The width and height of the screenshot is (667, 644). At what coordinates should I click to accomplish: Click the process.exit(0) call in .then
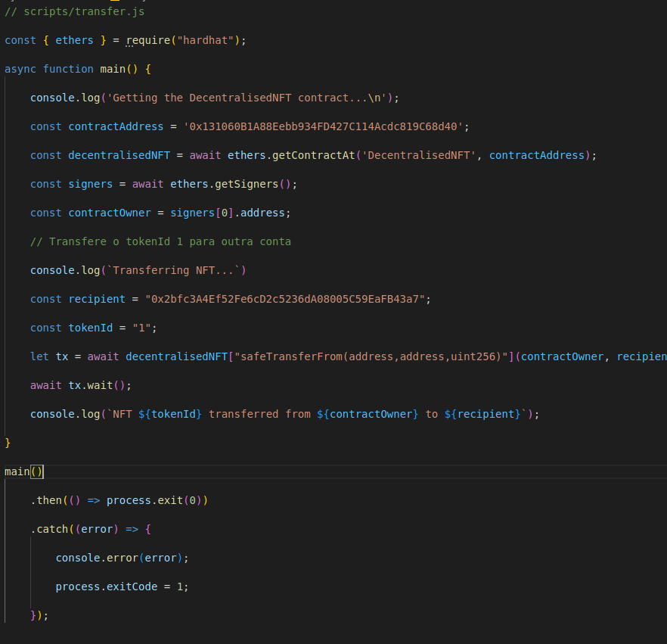point(157,500)
